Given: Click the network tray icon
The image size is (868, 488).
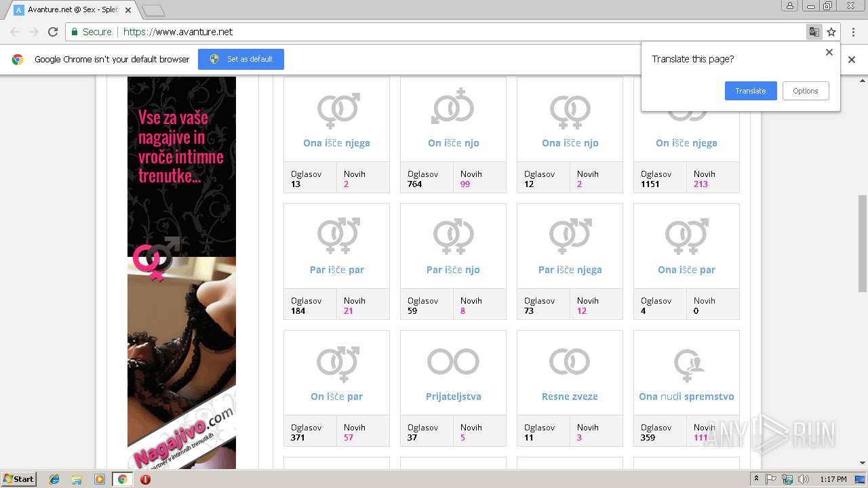Looking at the screenshot, I should (787, 479).
